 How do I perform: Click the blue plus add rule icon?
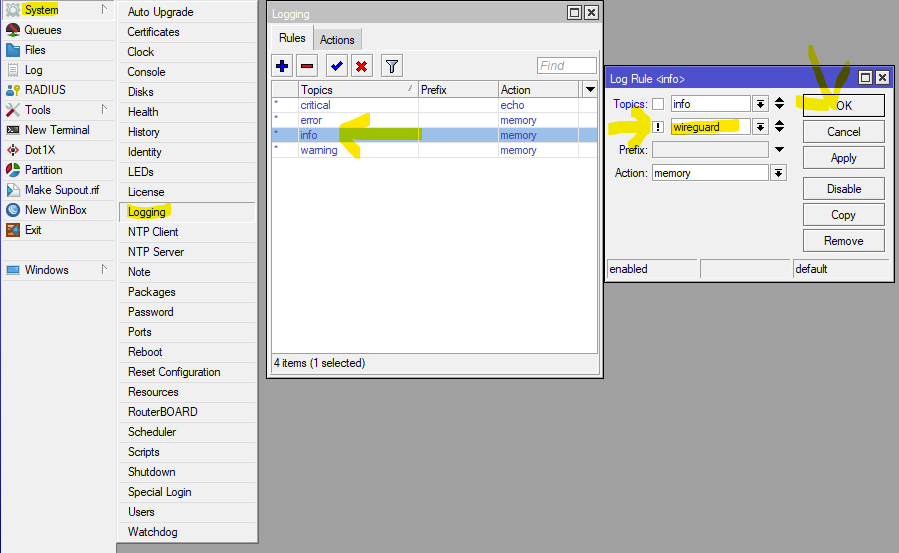(282, 66)
